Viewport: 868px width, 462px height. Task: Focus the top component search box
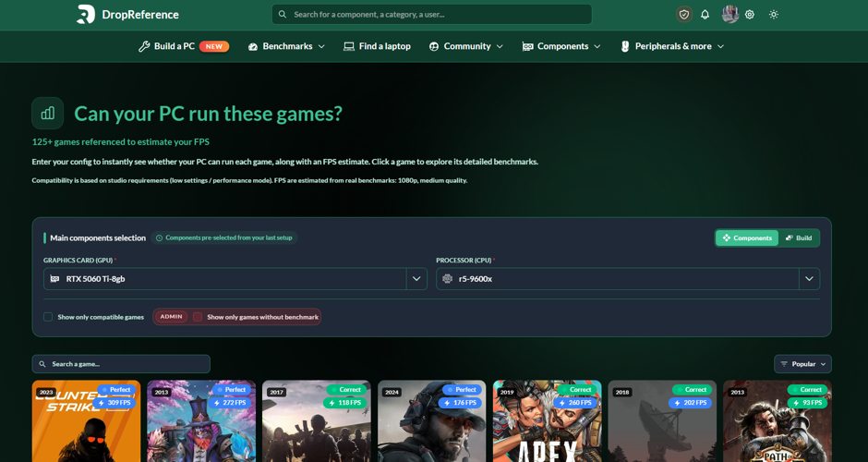(432, 15)
